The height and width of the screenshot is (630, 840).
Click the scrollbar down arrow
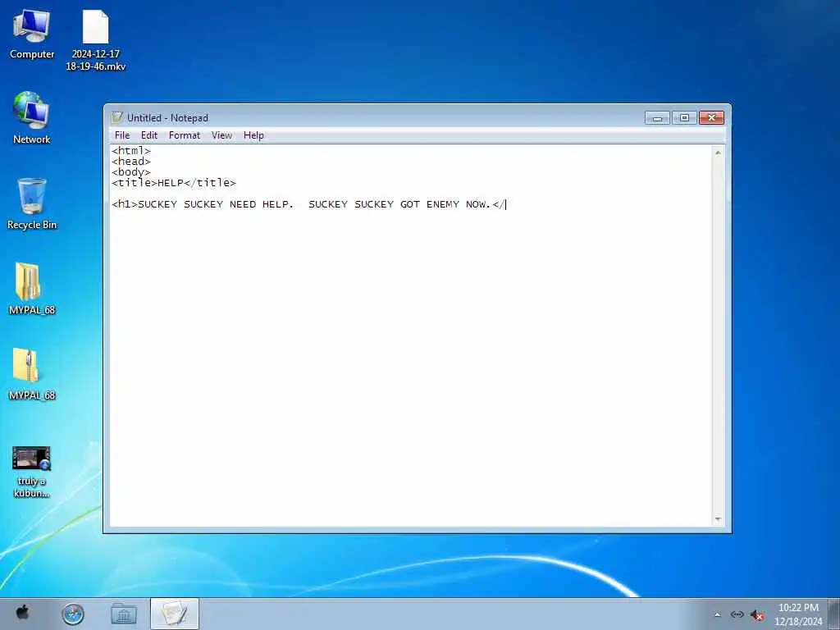[x=718, y=519]
